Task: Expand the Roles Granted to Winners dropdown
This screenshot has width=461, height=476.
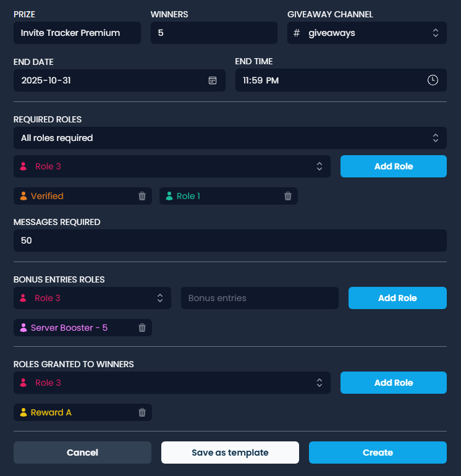Action: 172,383
